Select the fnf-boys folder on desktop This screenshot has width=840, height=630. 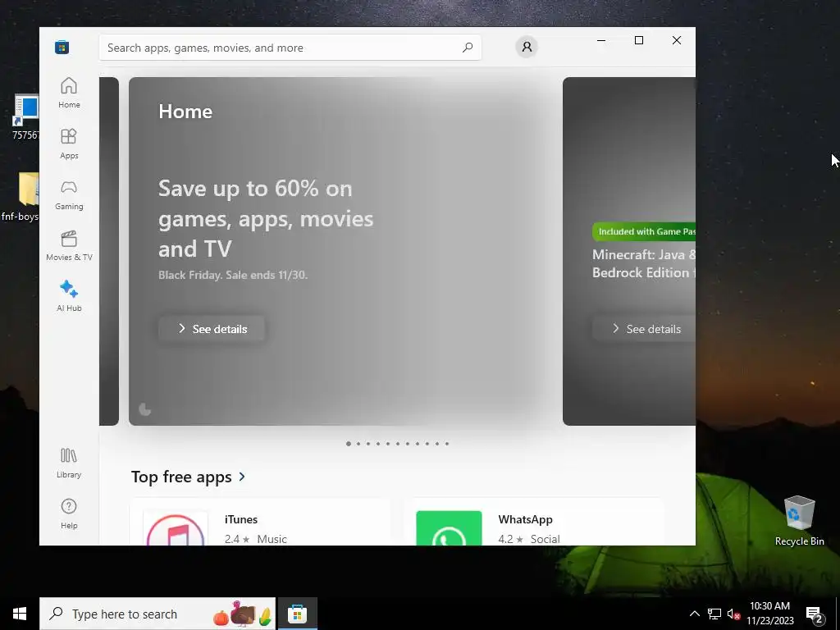[21, 197]
